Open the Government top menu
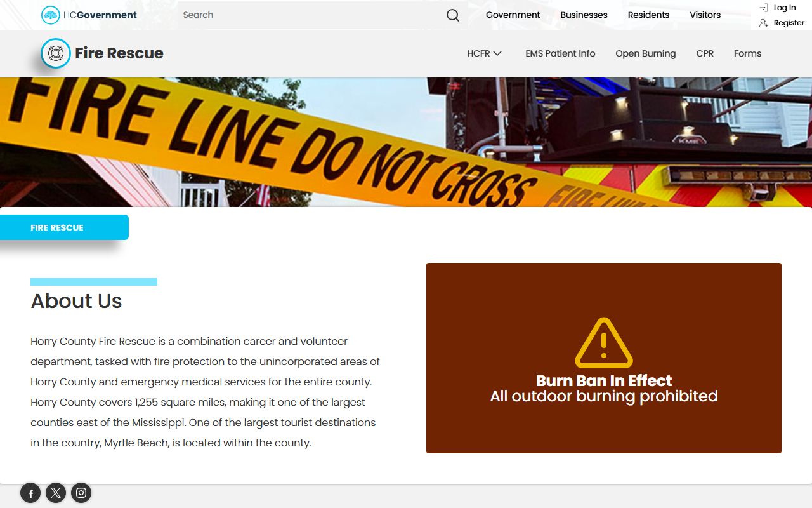Screen dimensions: 812x508 pos(513,15)
